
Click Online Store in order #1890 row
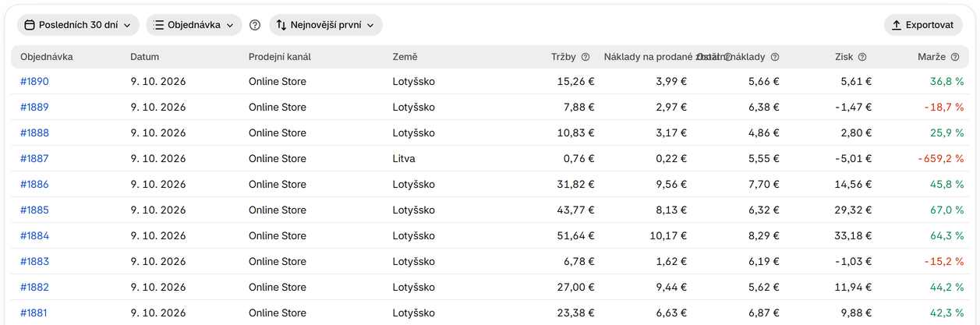click(278, 81)
